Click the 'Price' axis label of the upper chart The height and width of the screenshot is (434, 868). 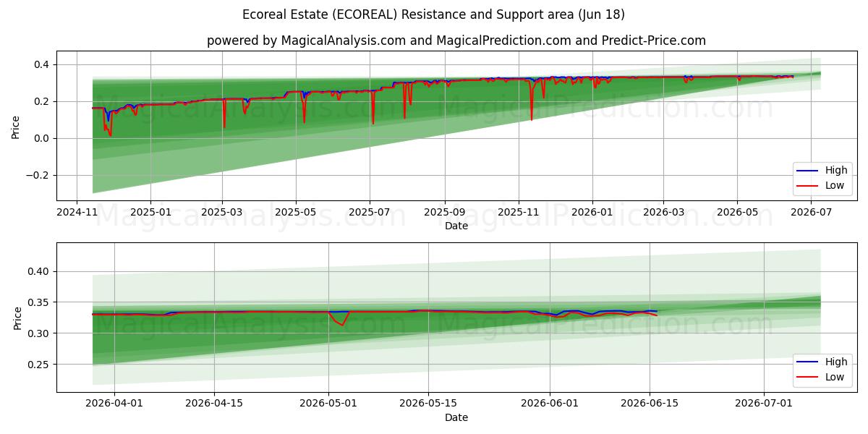coord(16,127)
